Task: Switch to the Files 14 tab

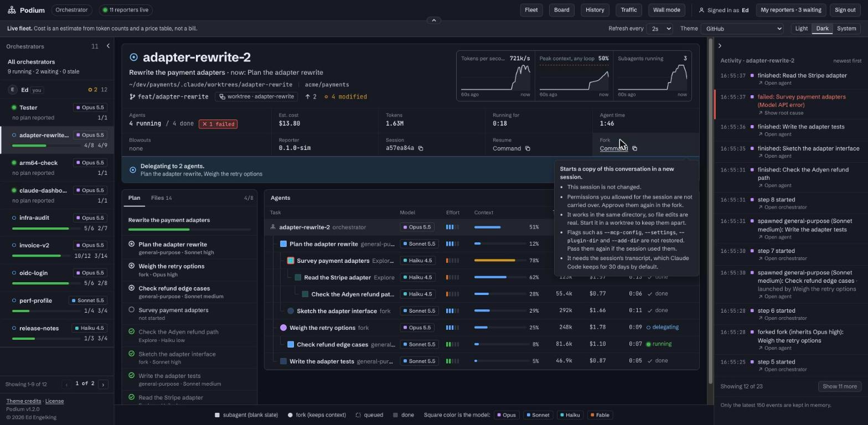Action: (161, 198)
